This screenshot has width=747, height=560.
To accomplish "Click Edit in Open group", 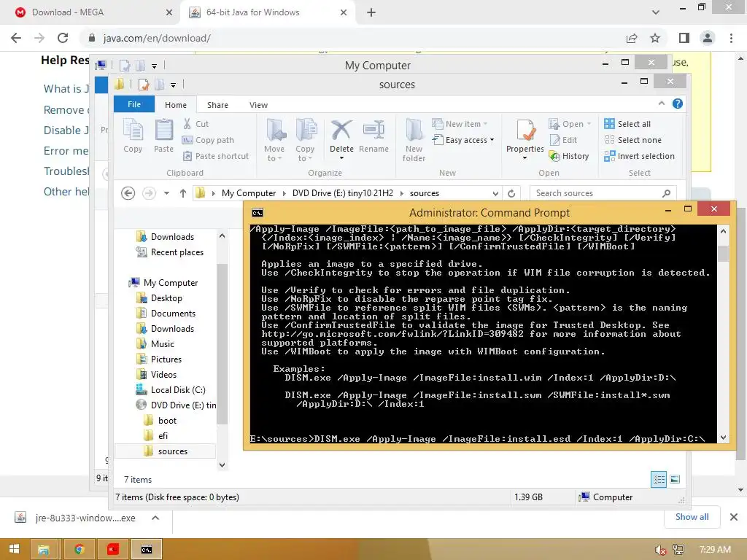I will click(563, 140).
